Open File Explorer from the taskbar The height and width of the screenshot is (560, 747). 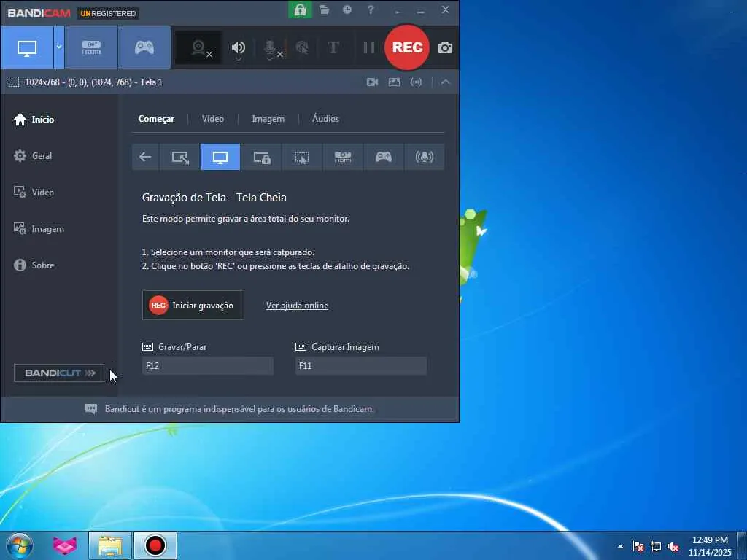point(110,545)
